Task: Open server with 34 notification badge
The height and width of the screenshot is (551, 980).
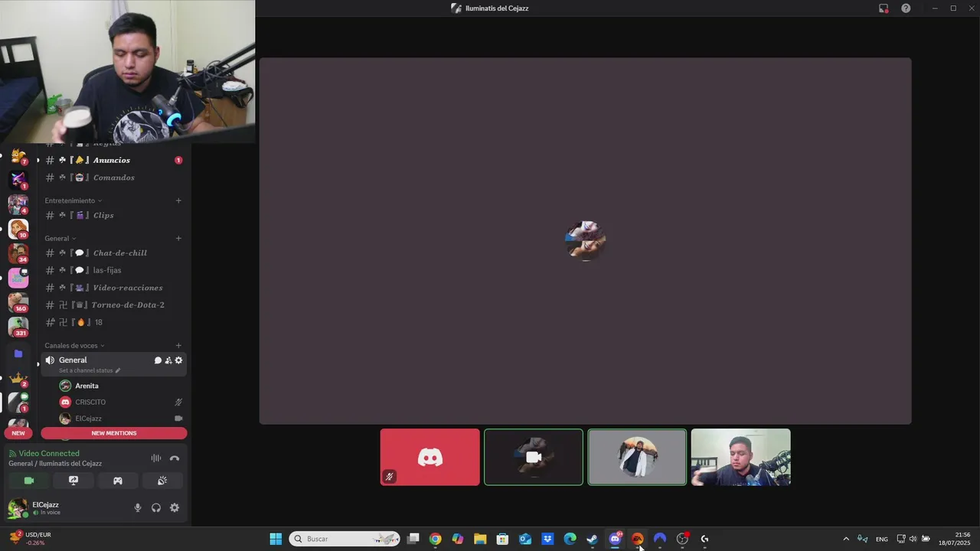Action: point(18,253)
